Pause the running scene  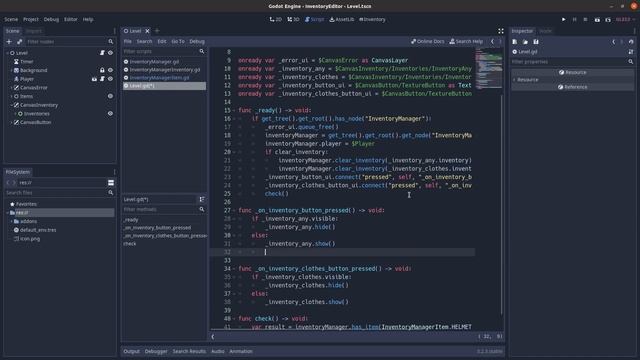click(x=575, y=19)
